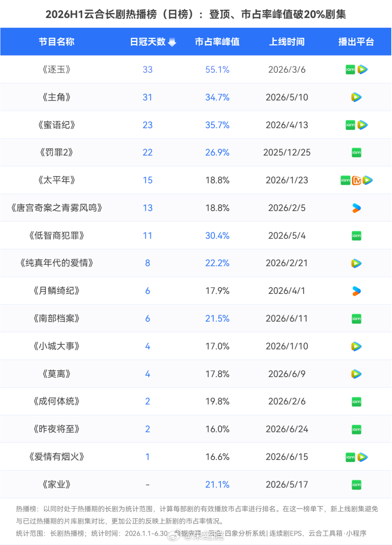Select the program name 《月鳞绮纪》
Image resolution: width=392 pixels, height=545 pixels.
click(x=57, y=291)
